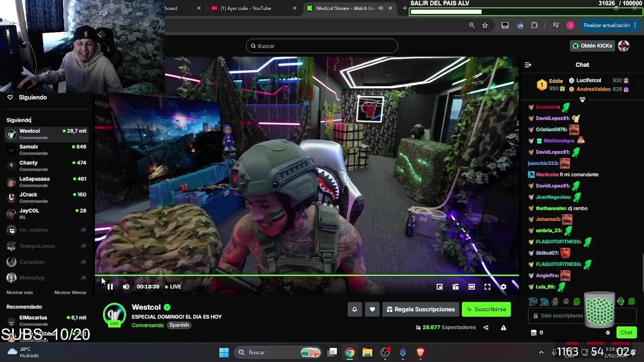This screenshot has width=644, height=362.
Task: Open offline channel TrapgodJesus
Action: pyautogui.click(x=46, y=246)
